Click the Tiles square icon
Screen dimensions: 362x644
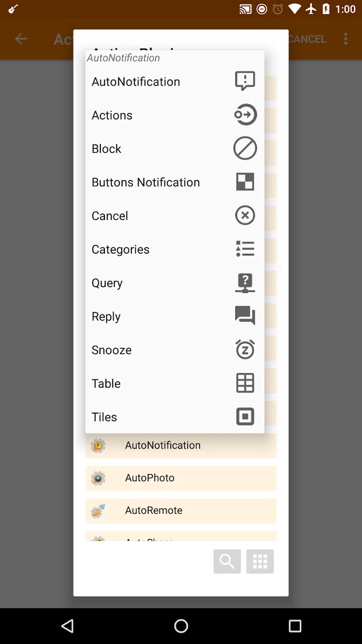click(245, 416)
